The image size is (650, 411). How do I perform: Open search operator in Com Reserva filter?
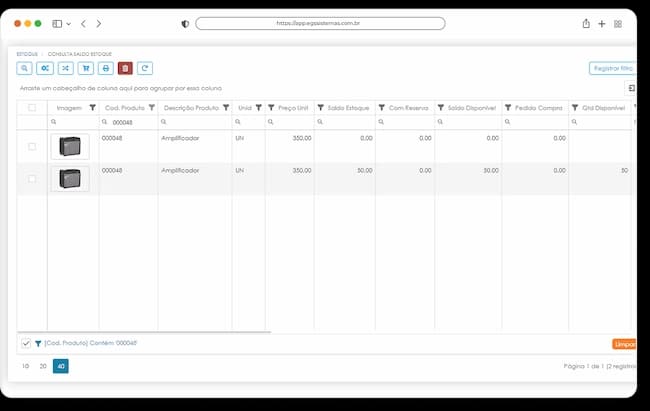pos(381,122)
